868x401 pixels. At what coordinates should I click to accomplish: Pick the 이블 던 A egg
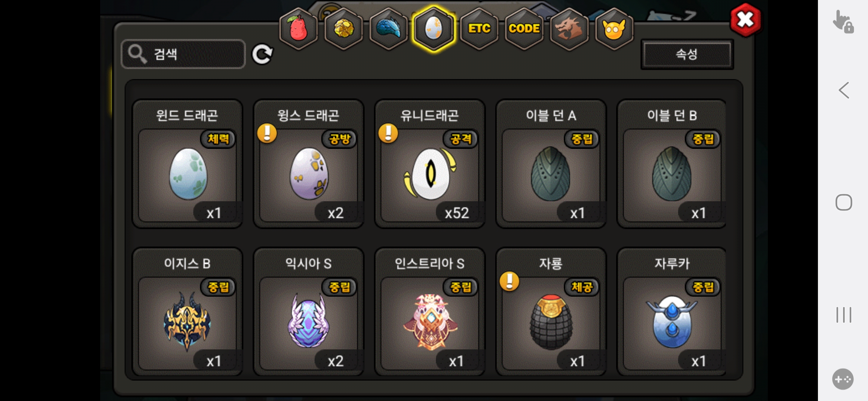pos(551,164)
